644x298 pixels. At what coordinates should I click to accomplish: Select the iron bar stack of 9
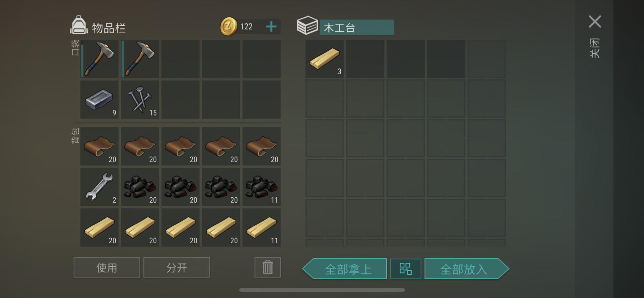(100, 99)
